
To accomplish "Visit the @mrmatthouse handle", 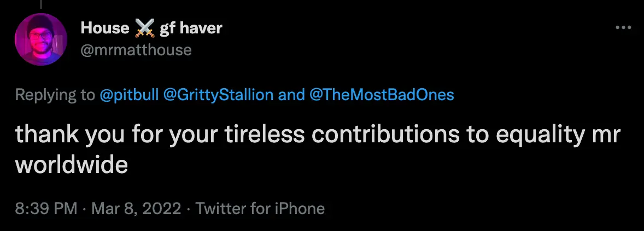I will tap(136, 50).
